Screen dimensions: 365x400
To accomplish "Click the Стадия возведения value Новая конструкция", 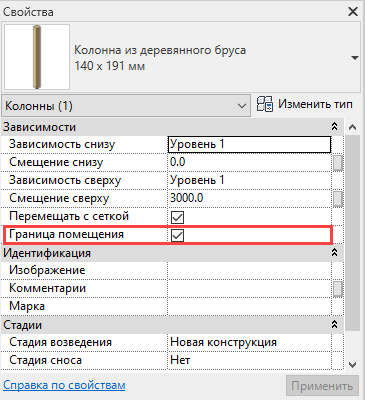I will click(223, 342).
